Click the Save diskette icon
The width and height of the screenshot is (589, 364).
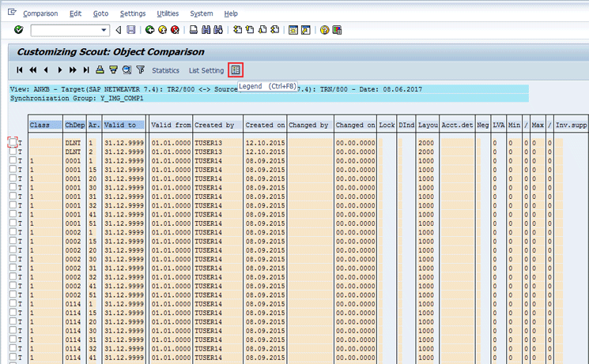[x=130, y=30]
